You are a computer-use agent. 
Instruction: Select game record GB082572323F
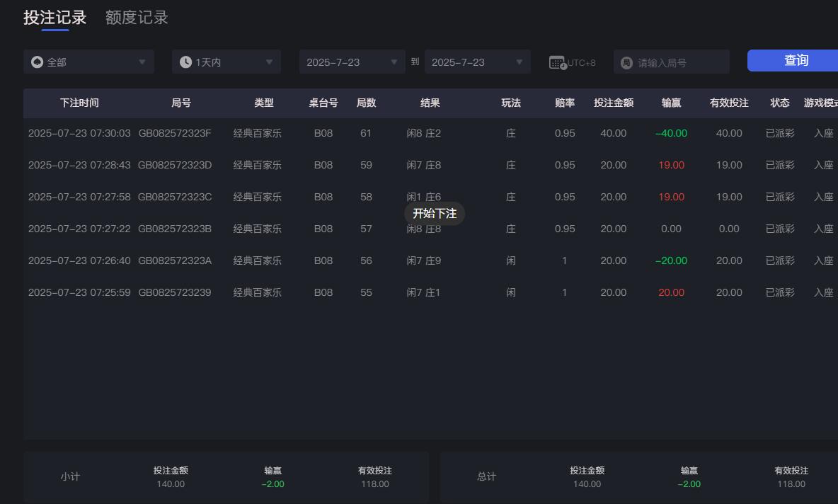click(173, 132)
